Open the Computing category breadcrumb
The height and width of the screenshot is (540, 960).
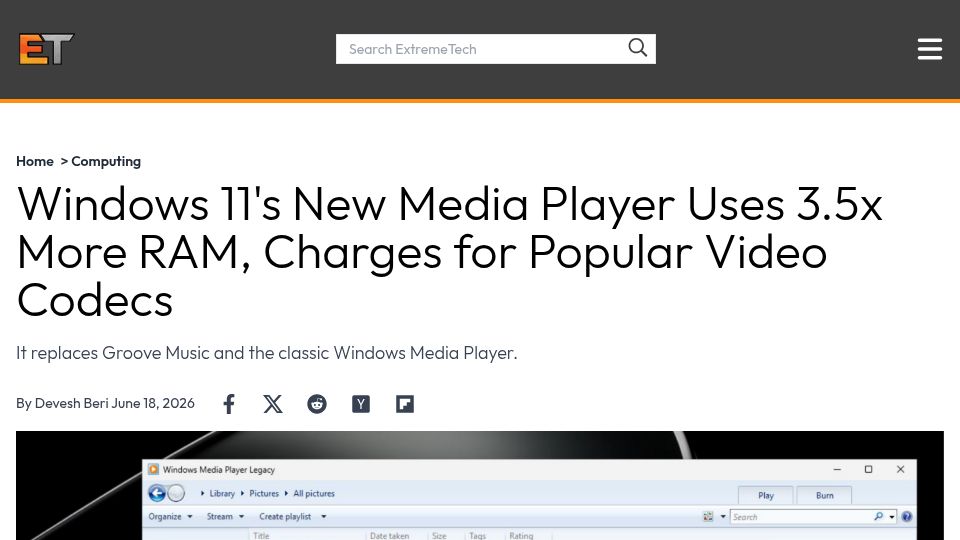[x=106, y=161]
